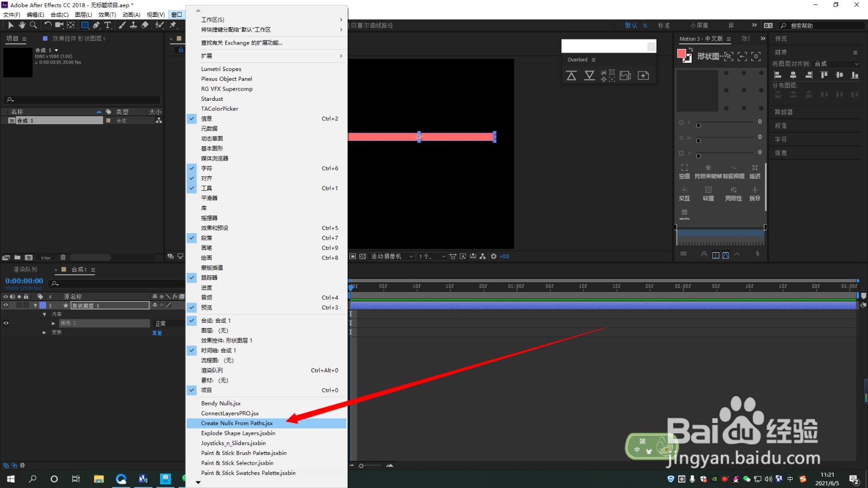The width and height of the screenshot is (868, 488).
Task: Select the Horizontal Type tool
Action: pos(107,25)
